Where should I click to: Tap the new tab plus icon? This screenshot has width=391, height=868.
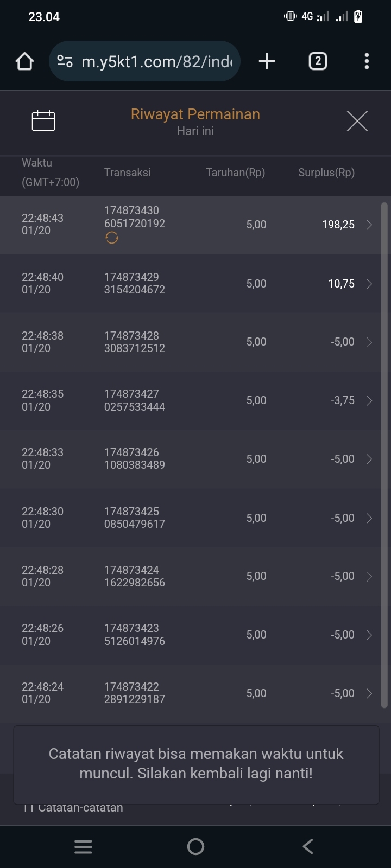click(267, 61)
